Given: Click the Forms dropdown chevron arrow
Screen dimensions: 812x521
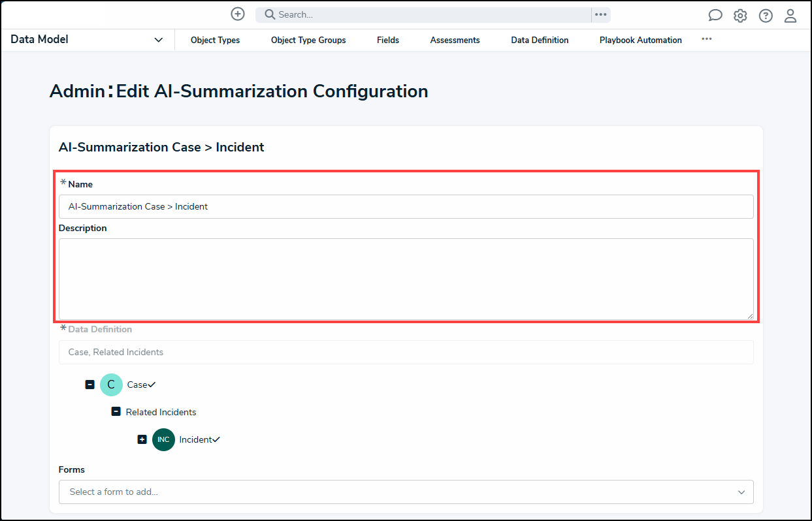Looking at the screenshot, I should pyautogui.click(x=741, y=492).
